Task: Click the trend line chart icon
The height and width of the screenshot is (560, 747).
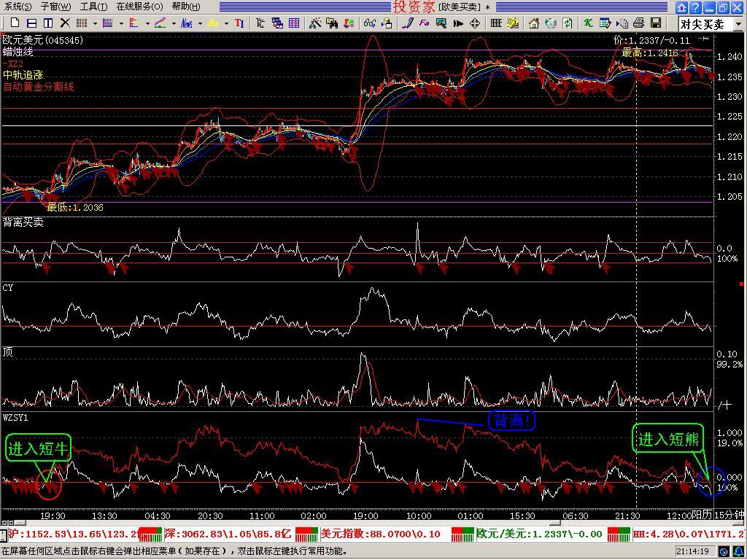Action: (x=160, y=23)
